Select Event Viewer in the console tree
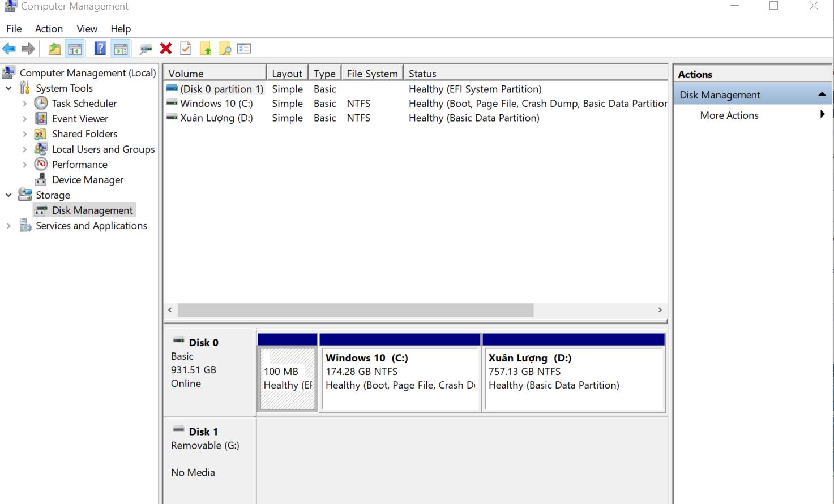 tap(80, 119)
